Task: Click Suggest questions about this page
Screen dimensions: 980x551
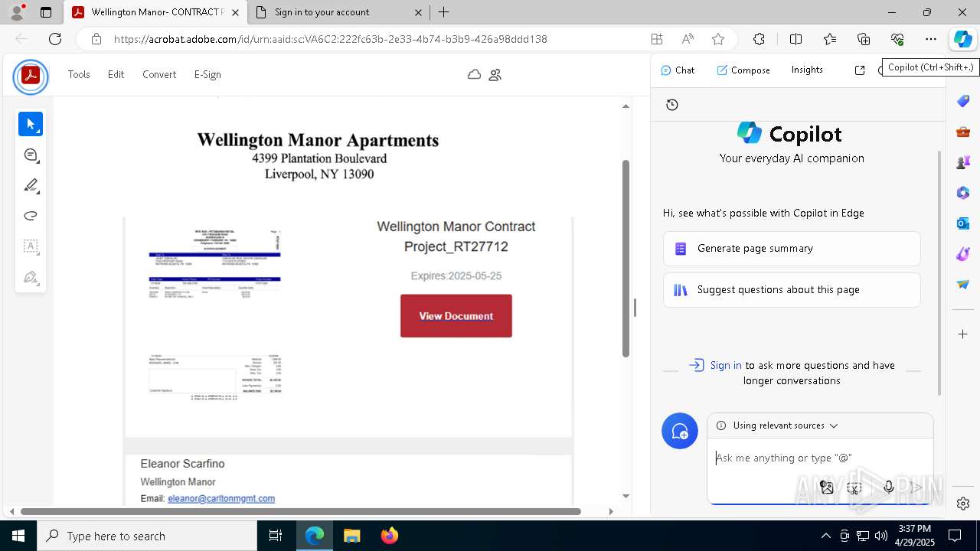Action: pos(792,289)
